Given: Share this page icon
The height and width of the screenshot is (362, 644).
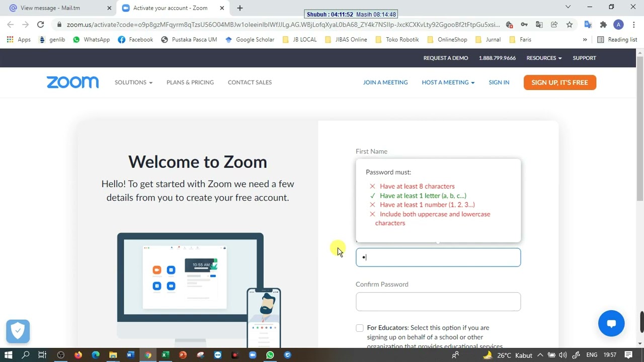Looking at the screenshot, I should [554, 25].
